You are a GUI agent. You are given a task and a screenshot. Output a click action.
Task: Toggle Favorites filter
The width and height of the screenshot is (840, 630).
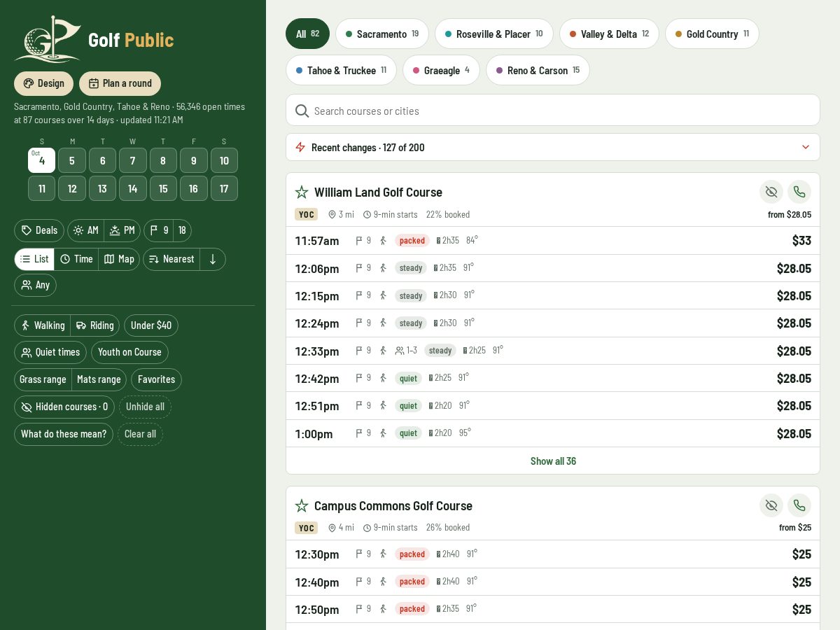(x=156, y=379)
